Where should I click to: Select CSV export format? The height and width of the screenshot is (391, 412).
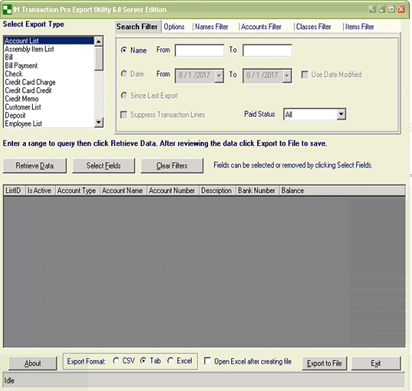(116, 361)
